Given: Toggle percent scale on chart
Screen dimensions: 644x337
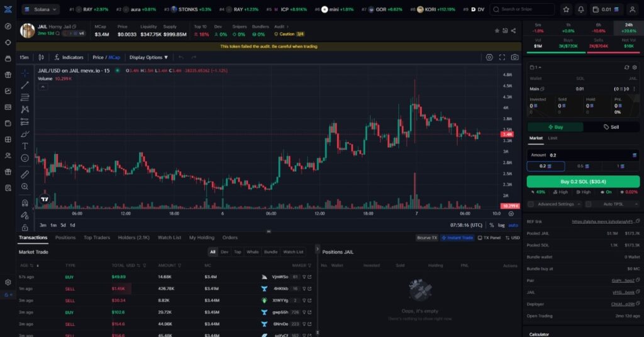Looking at the screenshot, I should pos(492,225).
